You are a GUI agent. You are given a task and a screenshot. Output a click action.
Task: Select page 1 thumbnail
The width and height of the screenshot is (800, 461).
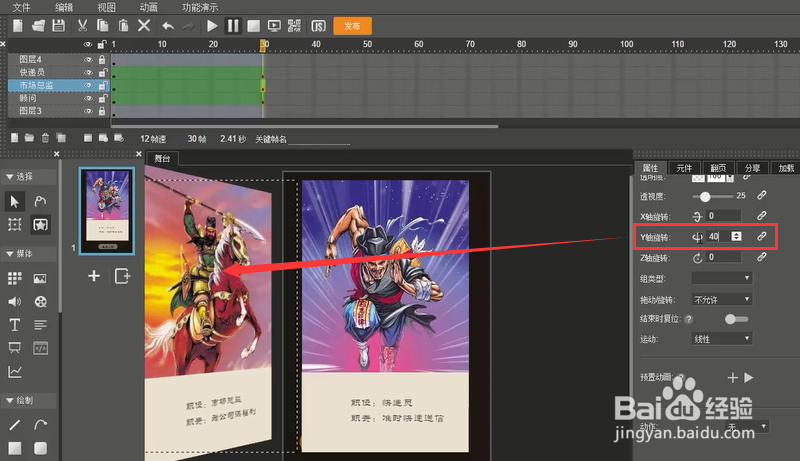pyautogui.click(x=108, y=211)
